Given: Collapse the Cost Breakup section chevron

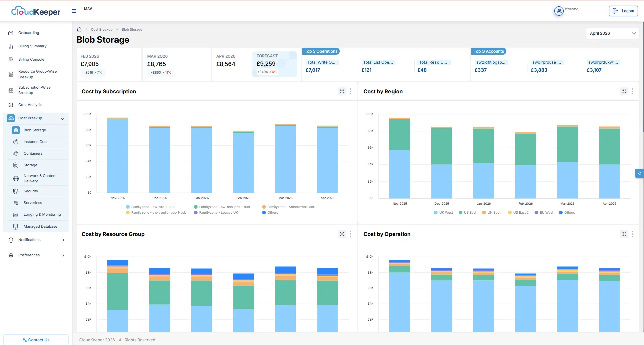Looking at the screenshot, I should 62,119.
